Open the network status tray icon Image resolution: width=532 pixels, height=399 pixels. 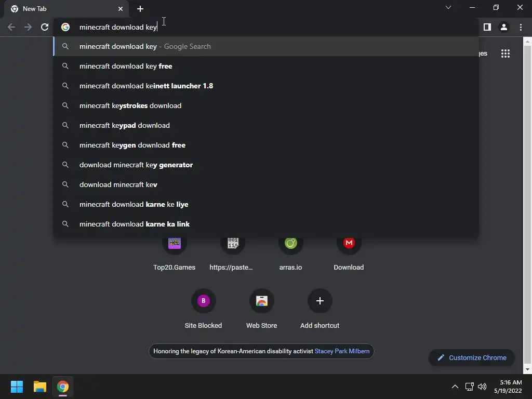tap(470, 387)
